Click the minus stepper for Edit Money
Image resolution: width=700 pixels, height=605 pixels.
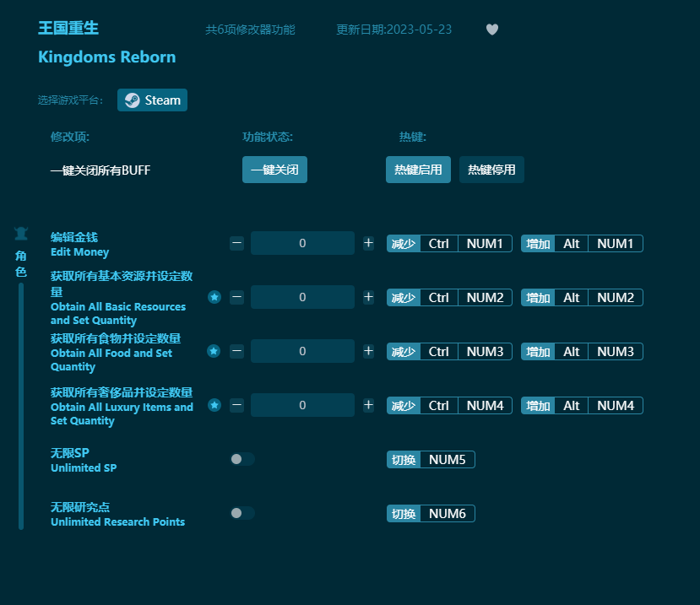(x=236, y=243)
